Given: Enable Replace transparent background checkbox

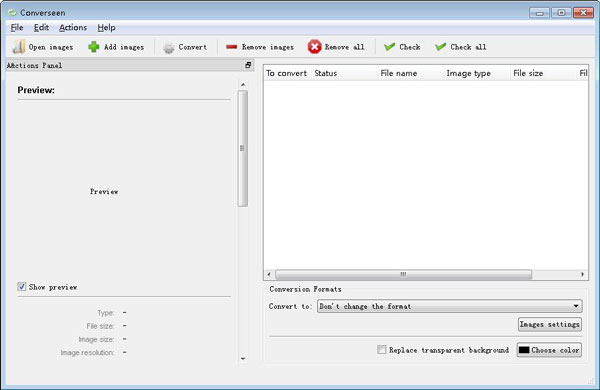Looking at the screenshot, I should click(382, 349).
